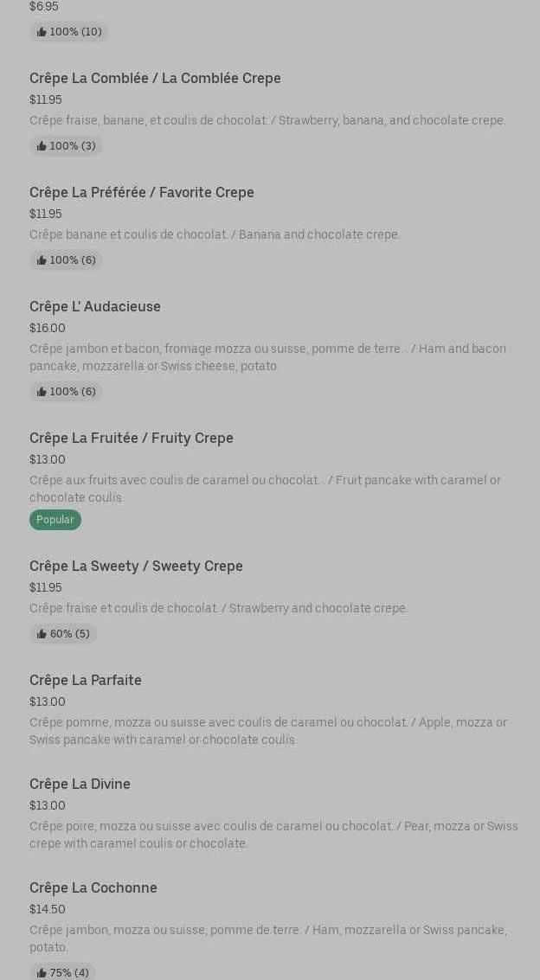Click the $16.00 price of L' Audacieuse
The height and width of the screenshot is (980, 540).
click(48, 329)
